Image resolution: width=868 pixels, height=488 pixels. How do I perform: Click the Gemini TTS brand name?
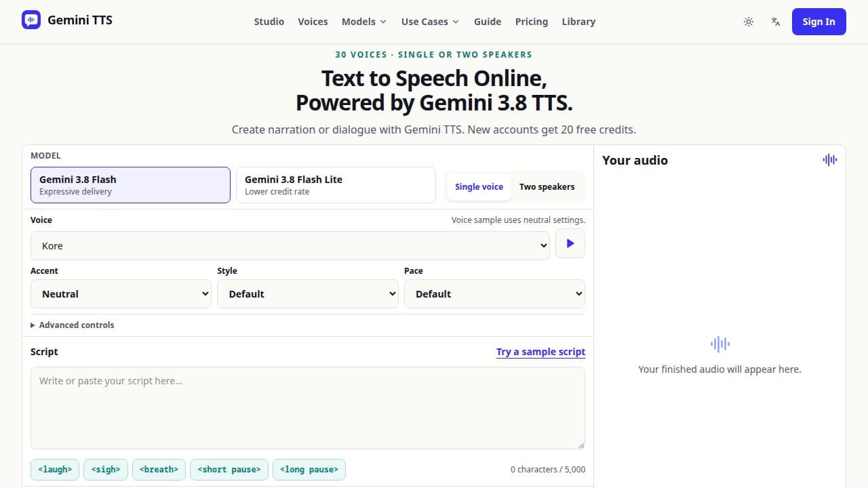click(x=80, y=20)
